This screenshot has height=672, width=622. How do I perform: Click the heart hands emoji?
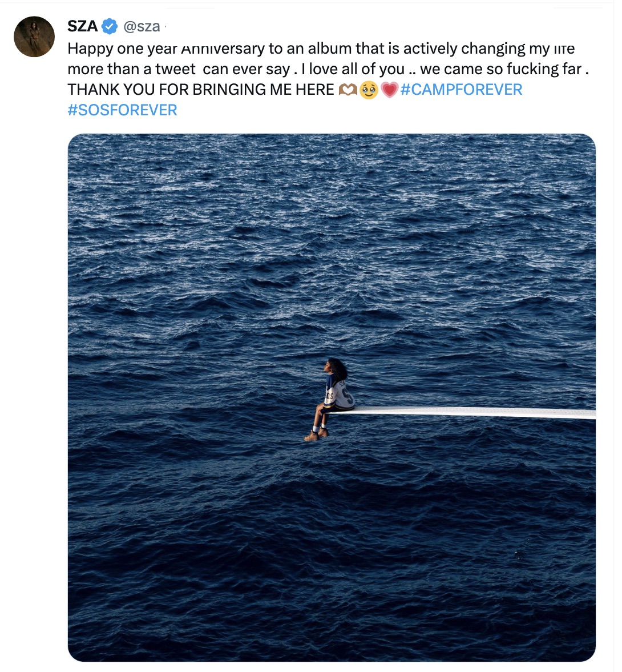pos(347,90)
